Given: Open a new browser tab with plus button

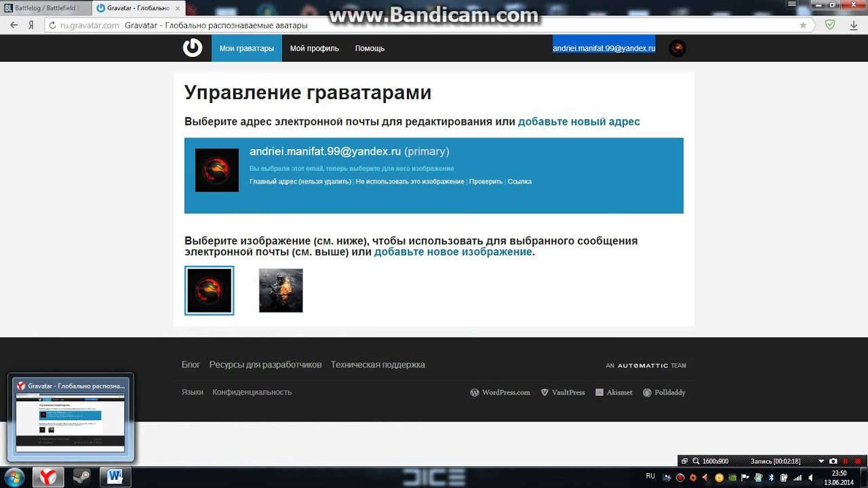Looking at the screenshot, I should (x=193, y=9).
